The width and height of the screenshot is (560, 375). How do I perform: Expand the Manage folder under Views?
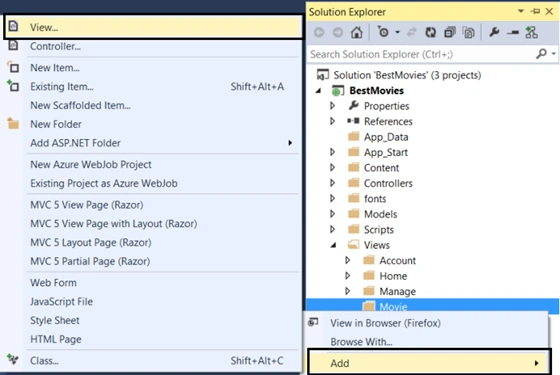pos(348,291)
